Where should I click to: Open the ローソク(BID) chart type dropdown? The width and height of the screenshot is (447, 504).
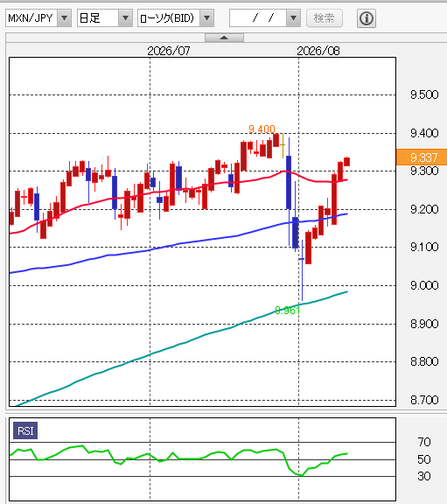coord(176,18)
